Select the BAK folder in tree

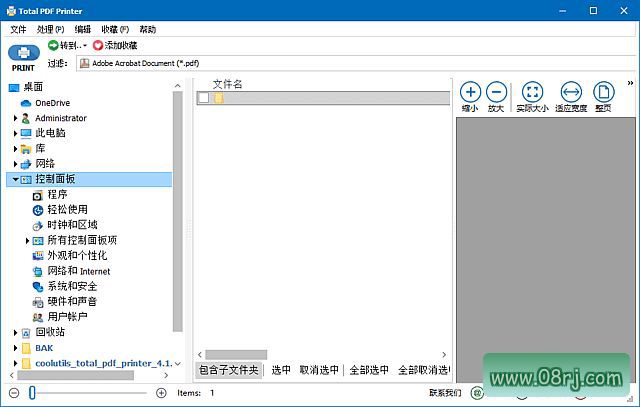click(44, 348)
